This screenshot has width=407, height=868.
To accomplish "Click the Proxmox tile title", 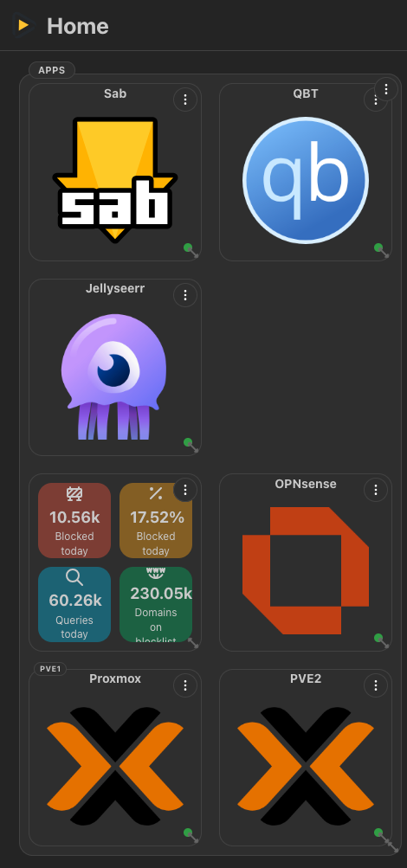I will click(115, 678).
